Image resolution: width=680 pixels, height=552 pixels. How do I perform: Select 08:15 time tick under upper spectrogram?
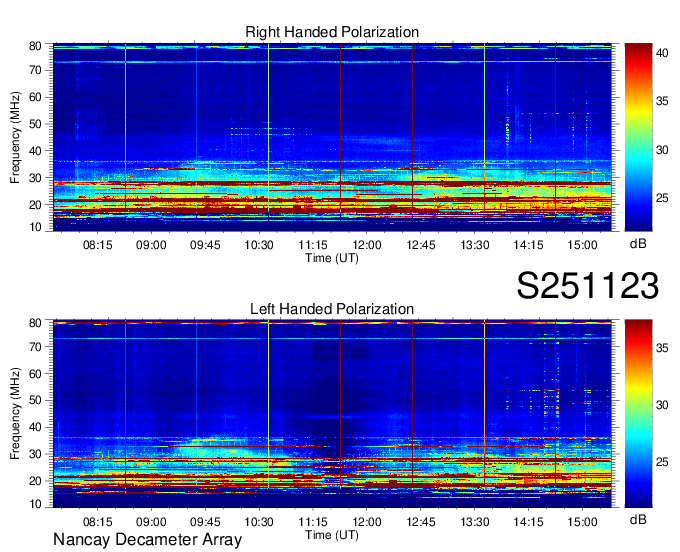pos(97,244)
